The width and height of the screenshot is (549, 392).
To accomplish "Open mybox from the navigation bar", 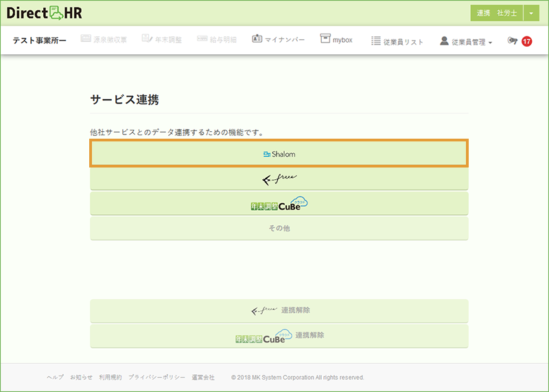I will pos(336,39).
